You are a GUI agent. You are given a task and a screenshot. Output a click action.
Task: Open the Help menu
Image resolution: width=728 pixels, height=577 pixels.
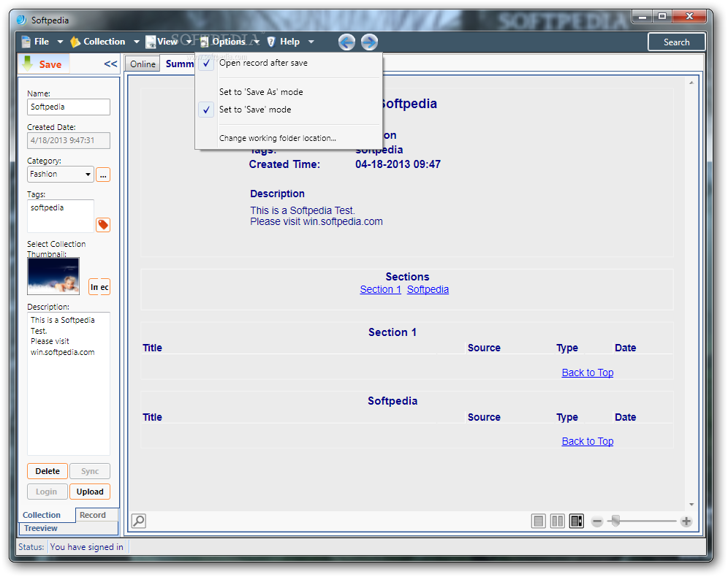click(x=289, y=42)
